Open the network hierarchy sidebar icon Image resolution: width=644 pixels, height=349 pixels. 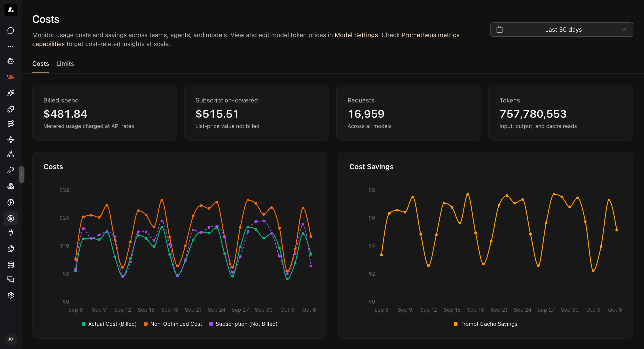tap(11, 154)
